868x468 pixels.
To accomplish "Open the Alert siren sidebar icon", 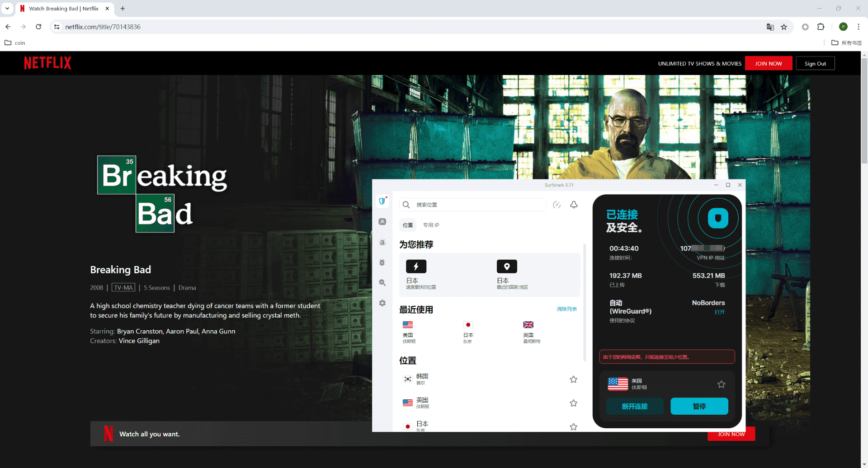I will pos(382,242).
